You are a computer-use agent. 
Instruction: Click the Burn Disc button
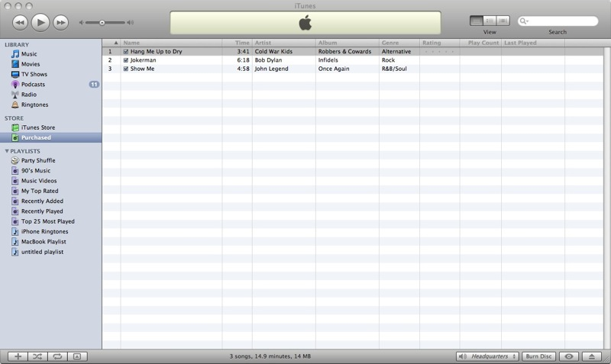point(538,356)
